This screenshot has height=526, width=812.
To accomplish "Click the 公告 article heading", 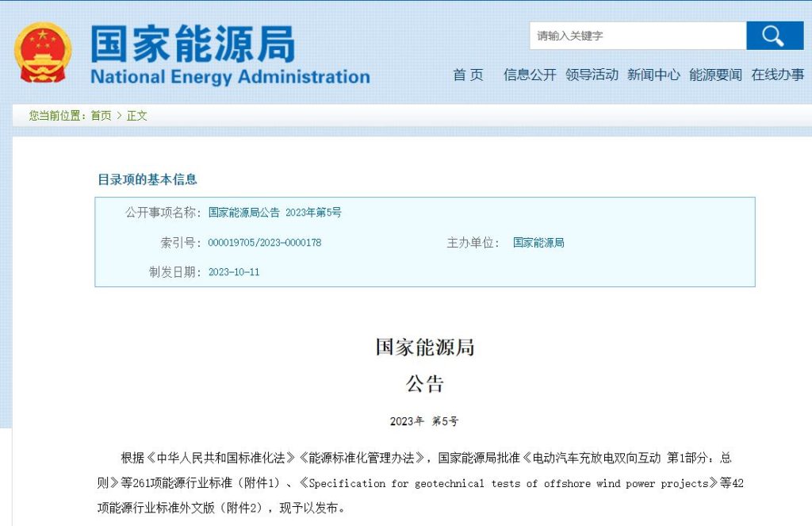I will tap(424, 385).
